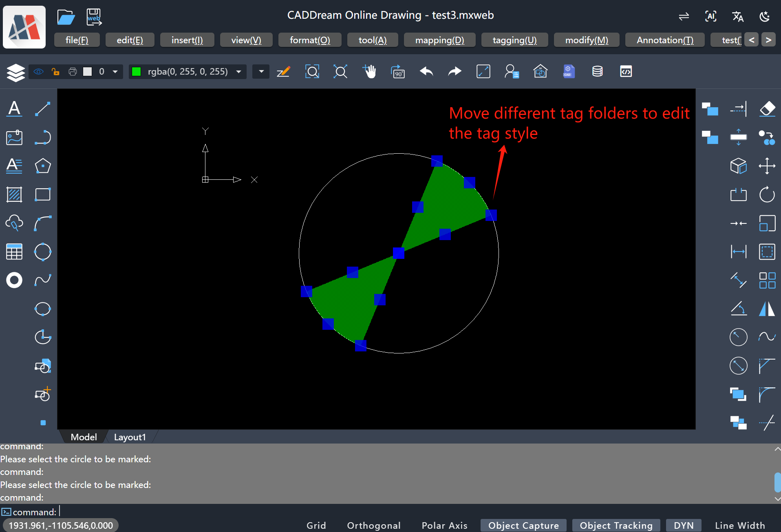Toggle Orthogonal mode

coord(374,525)
